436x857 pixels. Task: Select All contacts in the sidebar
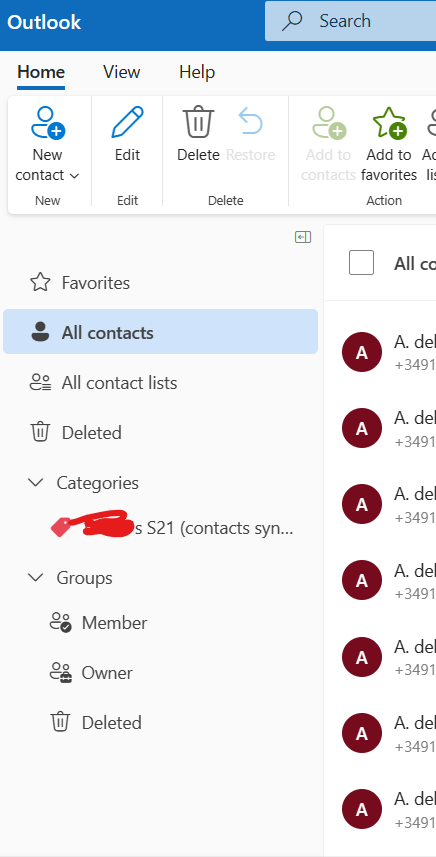[161, 332]
